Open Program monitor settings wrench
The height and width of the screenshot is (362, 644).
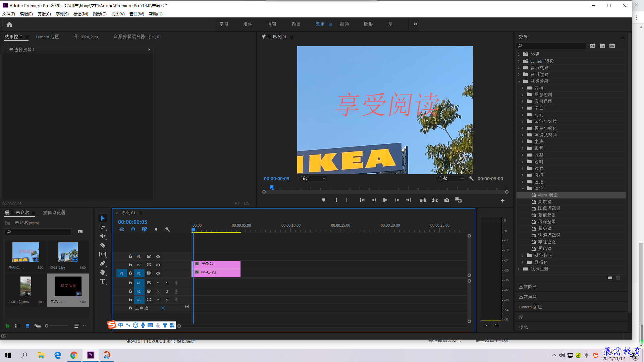(x=471, y=179)
